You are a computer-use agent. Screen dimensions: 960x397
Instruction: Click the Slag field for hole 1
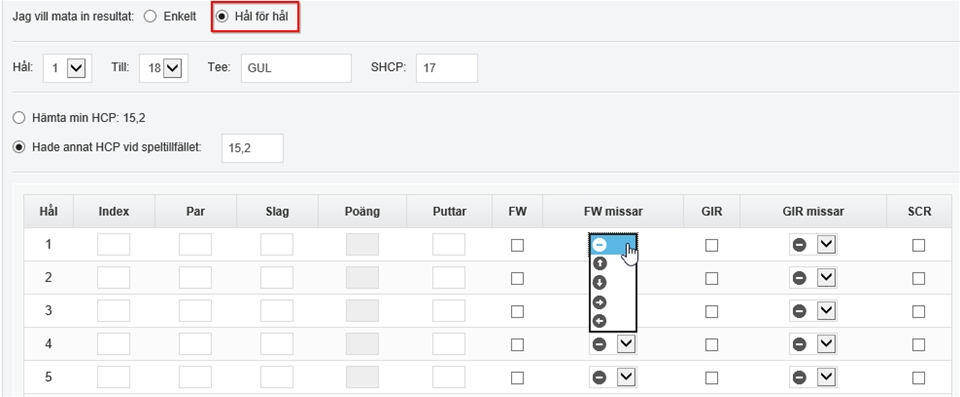coord(277,244)
